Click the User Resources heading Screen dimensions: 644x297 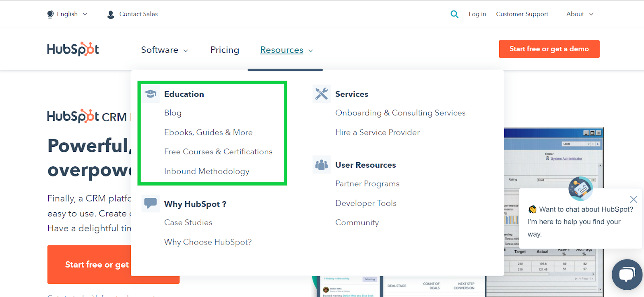point(365,165)
